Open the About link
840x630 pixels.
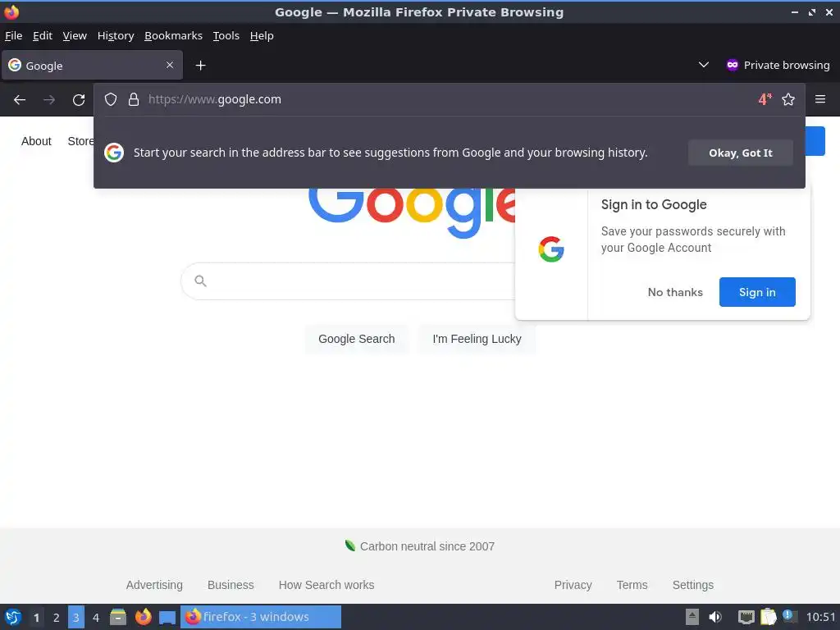(36, 141)
